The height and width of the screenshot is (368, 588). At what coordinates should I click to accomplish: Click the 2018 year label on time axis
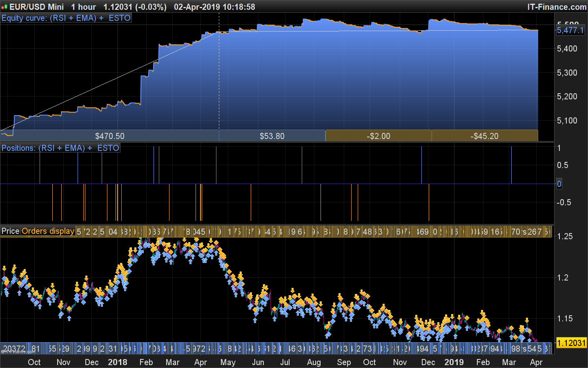coord(118,362)
